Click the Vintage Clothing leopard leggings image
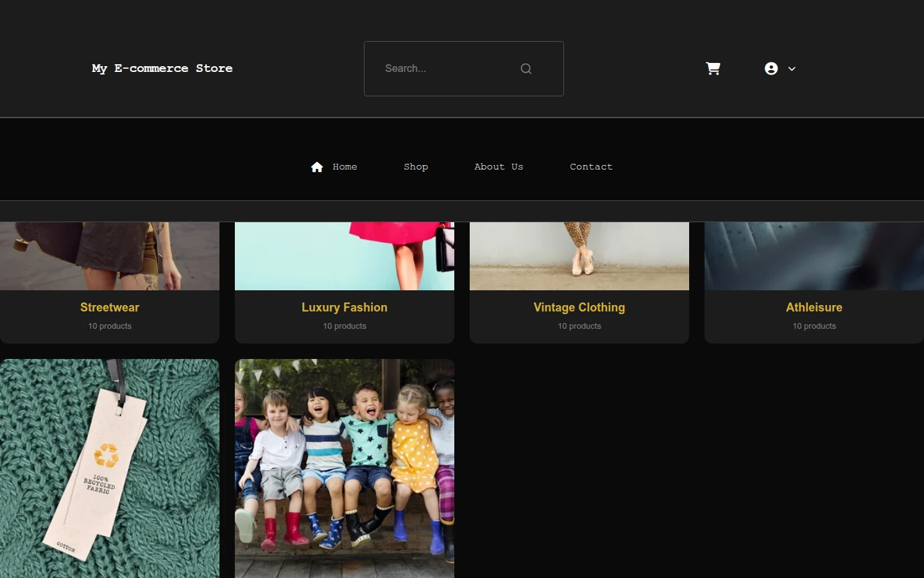The width and height of the screenshot is (924, 578). [579, 256]
